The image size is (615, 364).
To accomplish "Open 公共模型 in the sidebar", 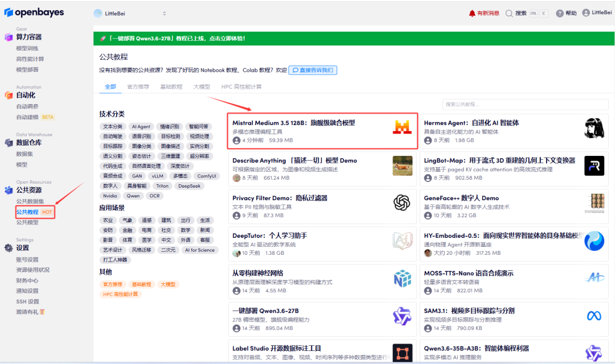I will pyautogui.click(x=27, y=222).
